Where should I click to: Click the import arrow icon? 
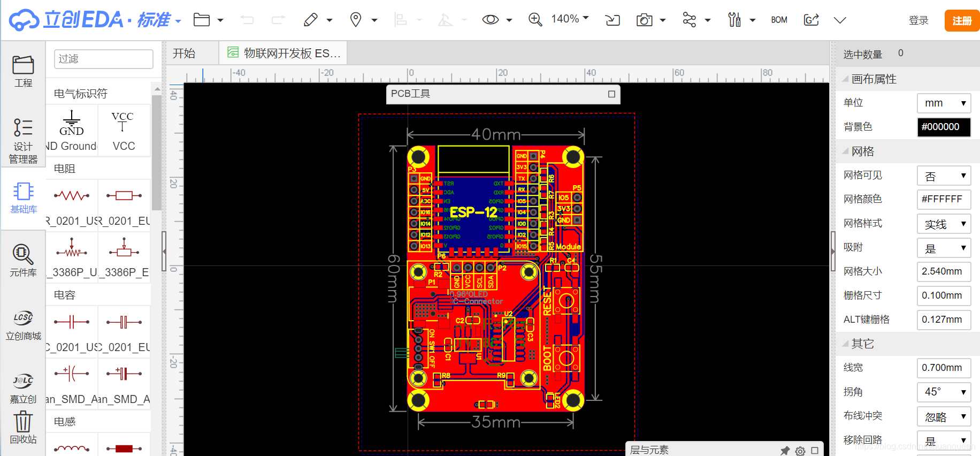[x=612, y=20]
